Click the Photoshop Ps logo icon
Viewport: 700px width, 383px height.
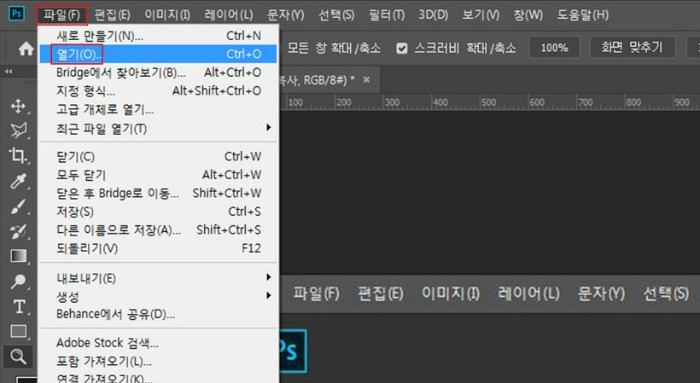point(17,13)
